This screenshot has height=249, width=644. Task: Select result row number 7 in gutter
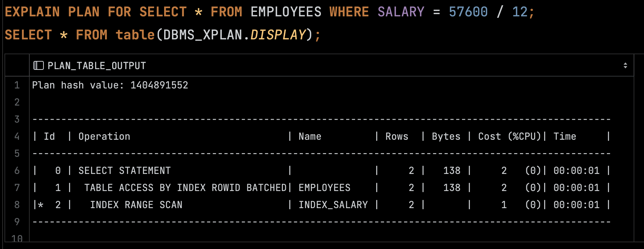click(x=17, y=188)
